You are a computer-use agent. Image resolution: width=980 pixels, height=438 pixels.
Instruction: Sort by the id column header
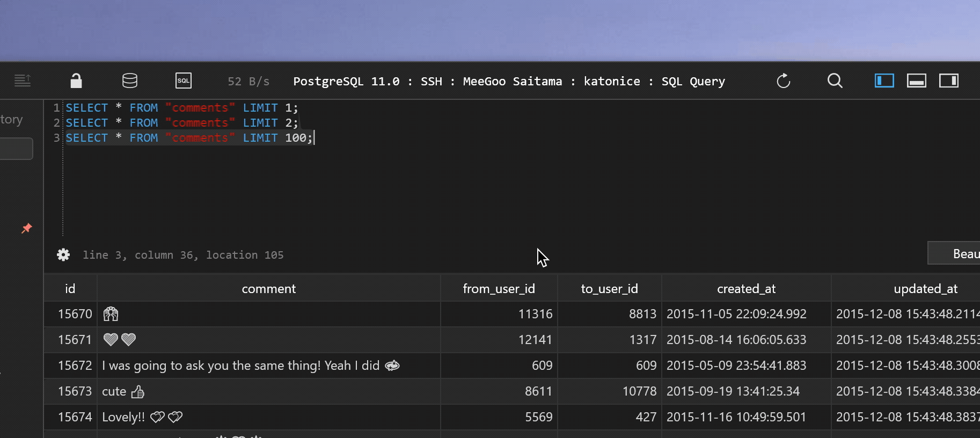point(70,289)
